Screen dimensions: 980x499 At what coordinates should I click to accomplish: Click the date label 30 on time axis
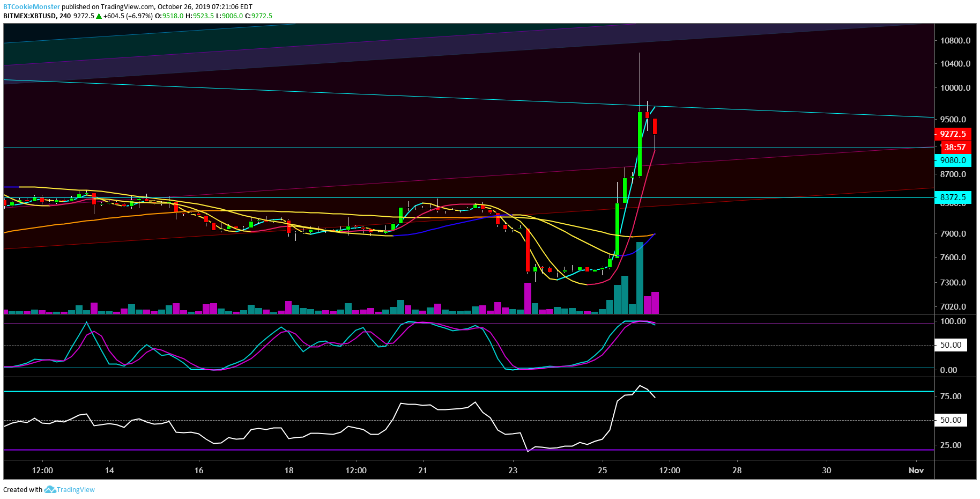827,471
